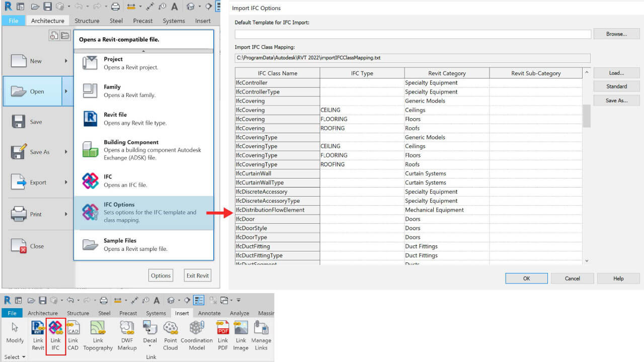The image size is (644, 362).
Task: Choose Project in the Open submenu
Action: [x=144, y=63]
